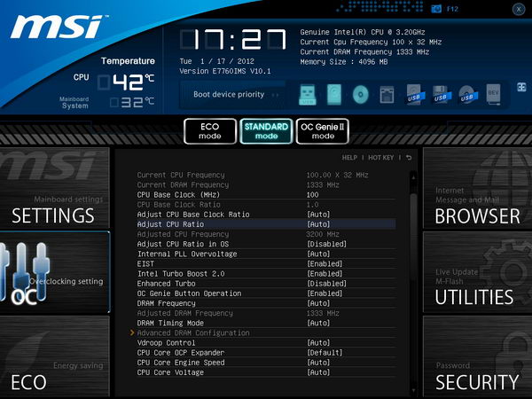Open DRAM Timing Mode [Auto] value

(318, 323)
